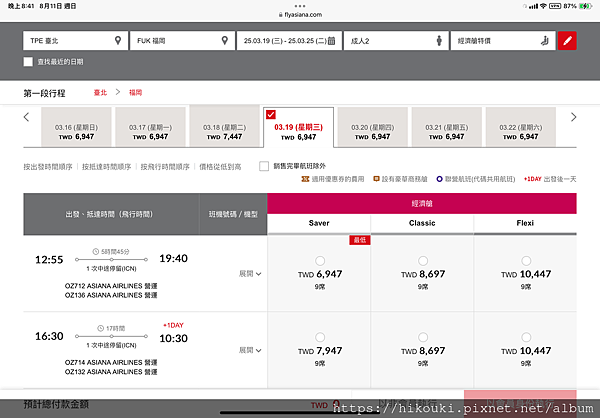Show earlier dates with left arrow

pyautogui.click(x=26, y=117)
